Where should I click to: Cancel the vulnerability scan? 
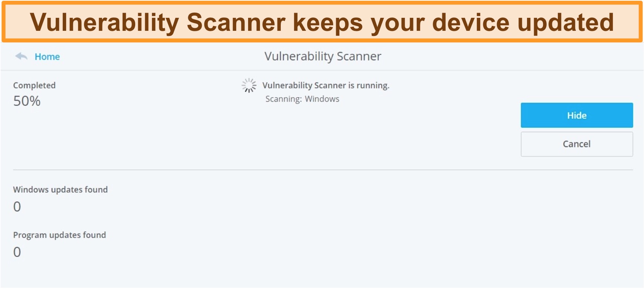click(576, 144)
